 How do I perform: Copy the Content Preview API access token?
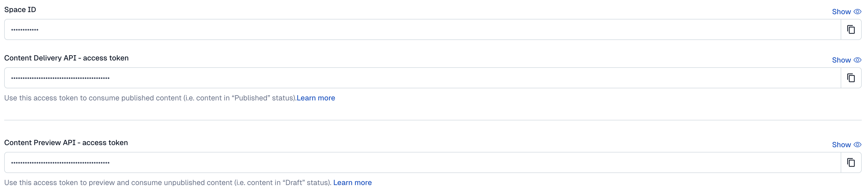[851, 163]
